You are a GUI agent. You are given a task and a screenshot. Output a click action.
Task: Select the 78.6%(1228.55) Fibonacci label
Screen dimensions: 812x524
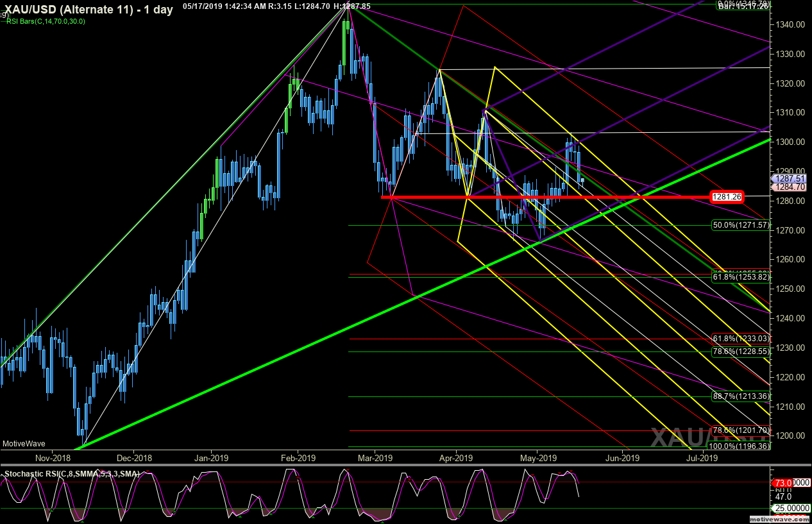[x=741, y=351]
